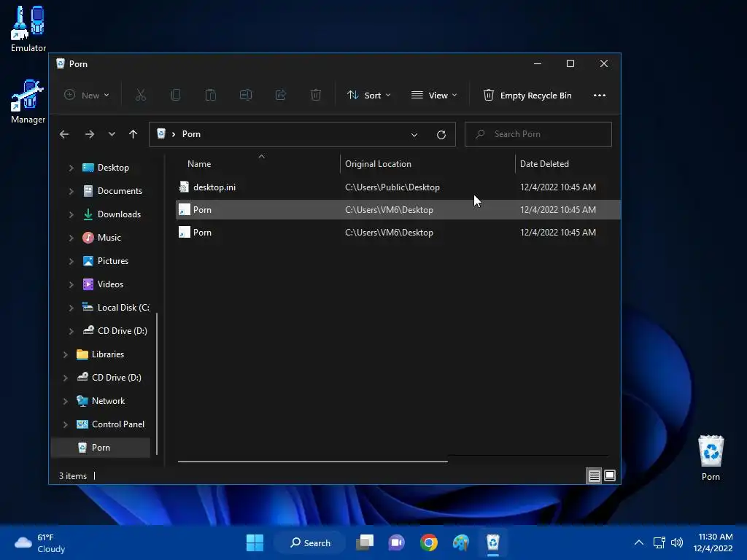Expand the Libraries tree node
Screen dimensions: 747x560
pyautogui.click(x=65, y=354)
